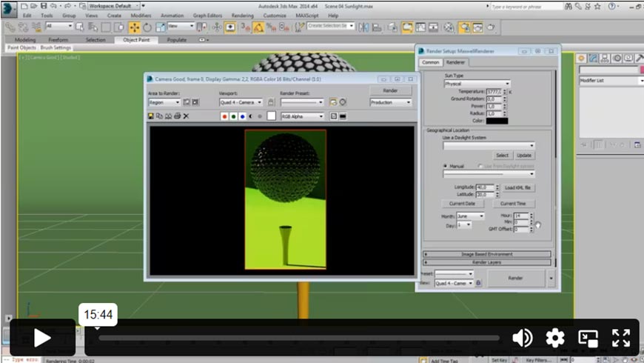Click the Load KML file button

(x=518, y=187)
